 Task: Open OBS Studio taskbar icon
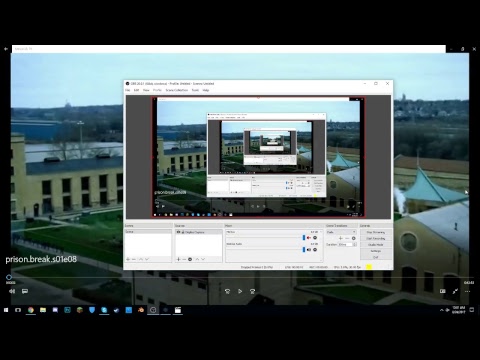pos(153,310)
